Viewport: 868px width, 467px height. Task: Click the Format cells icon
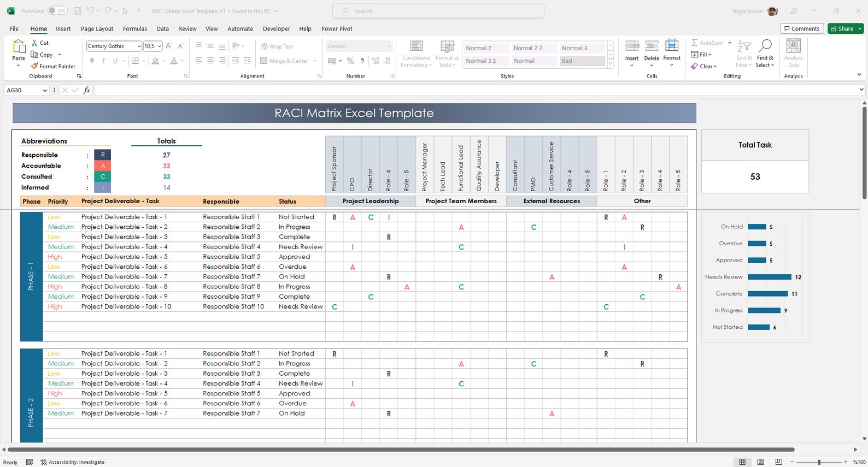pos(672,46)
